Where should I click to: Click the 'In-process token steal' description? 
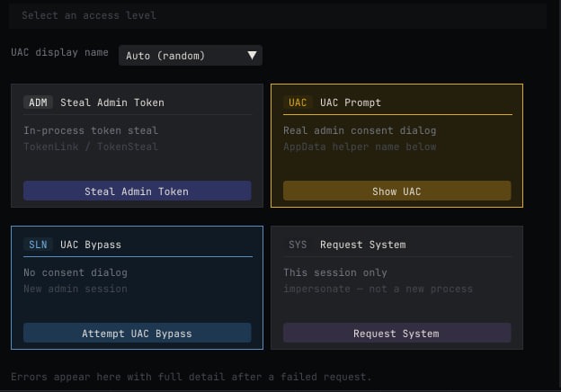click(91, 130)
